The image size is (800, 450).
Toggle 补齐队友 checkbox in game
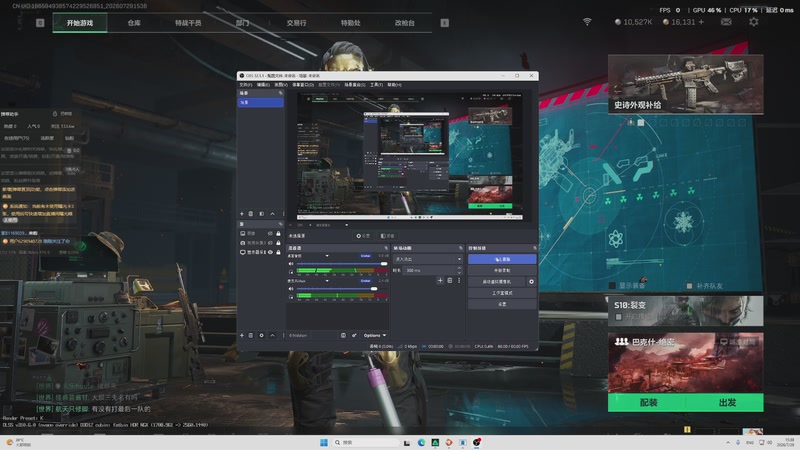689,286
